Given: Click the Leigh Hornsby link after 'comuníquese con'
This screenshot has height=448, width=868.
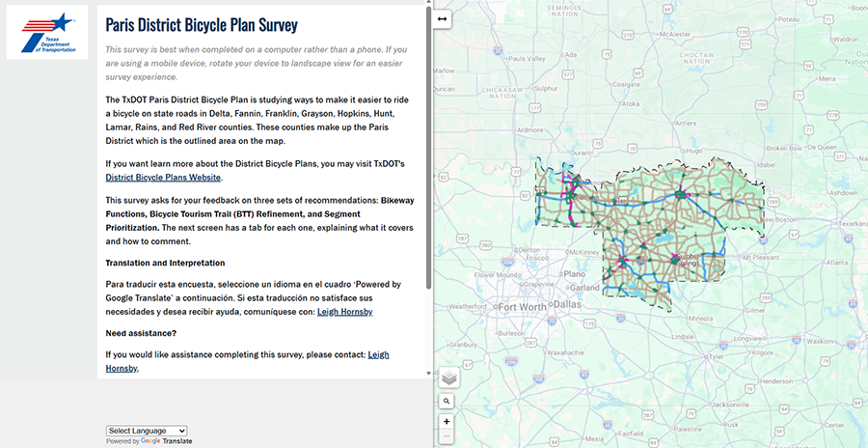Looking at the screenshot, I should tap(345, 312).
